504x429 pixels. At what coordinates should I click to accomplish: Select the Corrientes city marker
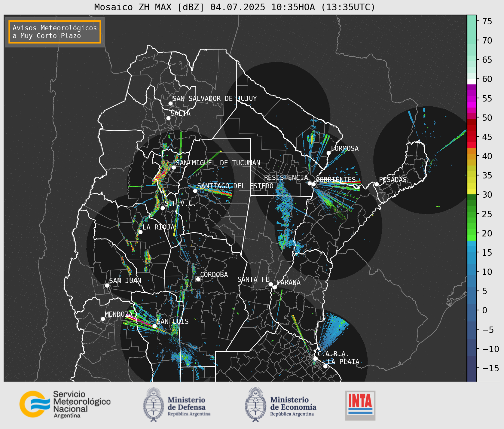pyautogui.click(x=313, y=184)
